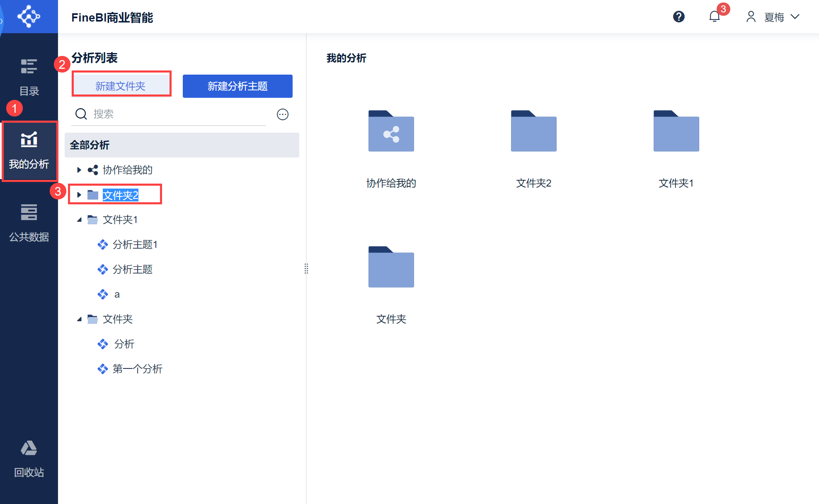The width and height of the screenshot is (819, 504).
Task: Open notifications bell icon
Action: pyautogui.click(x=714, y=17)
